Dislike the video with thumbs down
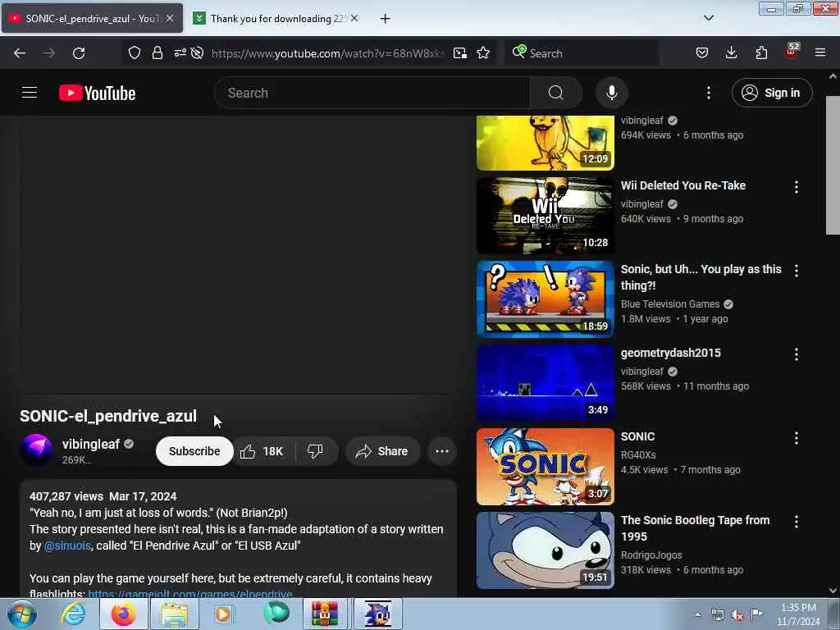 (x=316, y=451)
